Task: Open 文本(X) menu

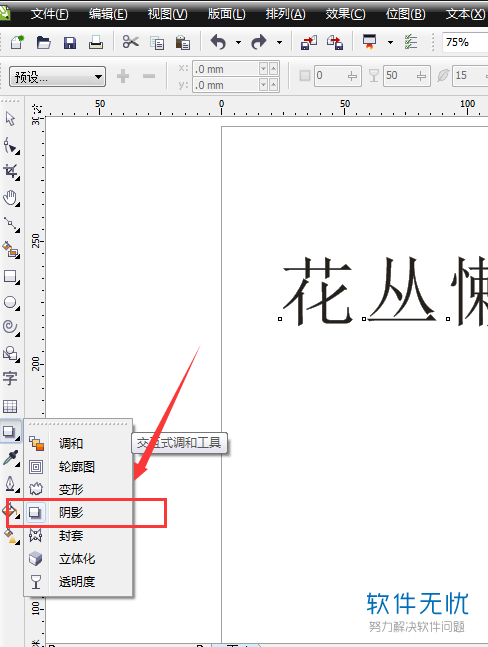Action: pos(465,14)
